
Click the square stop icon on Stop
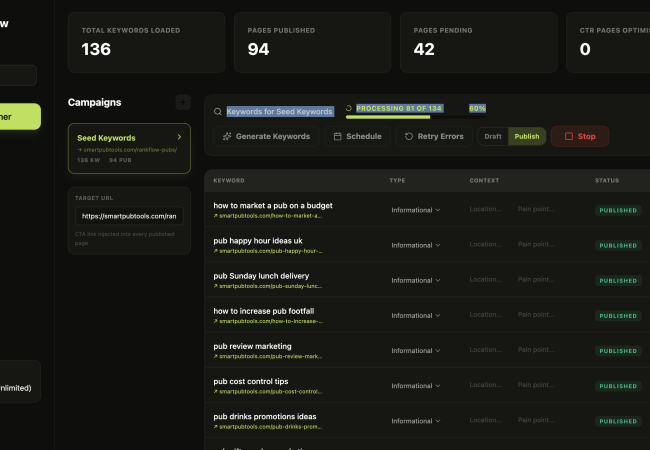569,136
